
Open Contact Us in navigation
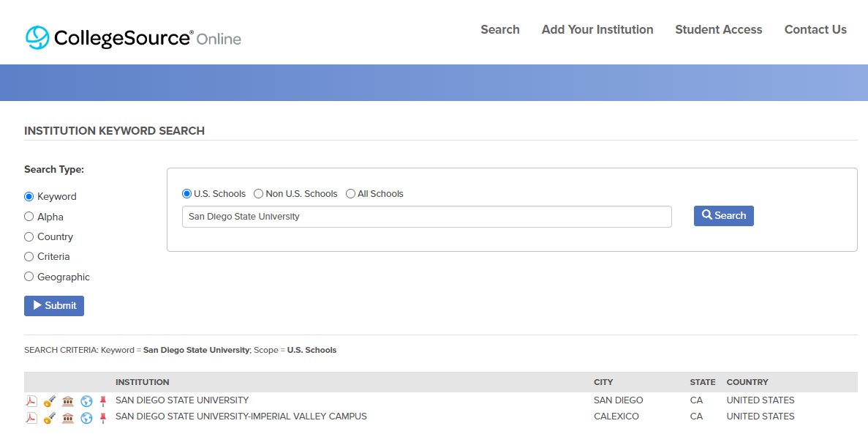coord(815,30)
